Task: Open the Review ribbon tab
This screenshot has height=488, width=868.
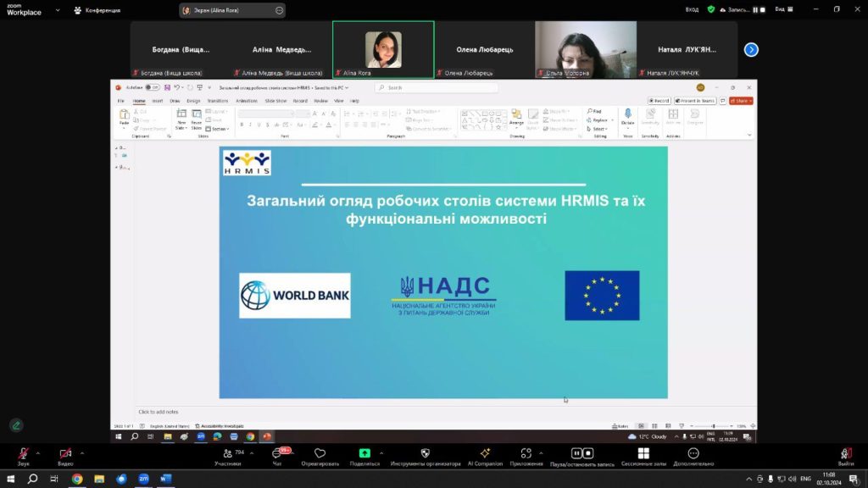Action: click(320, 101)
